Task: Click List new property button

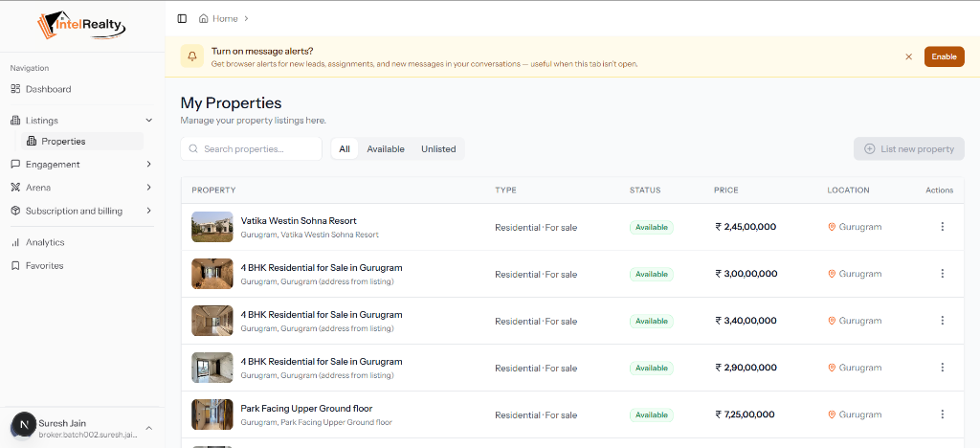Action: [909, 148]
